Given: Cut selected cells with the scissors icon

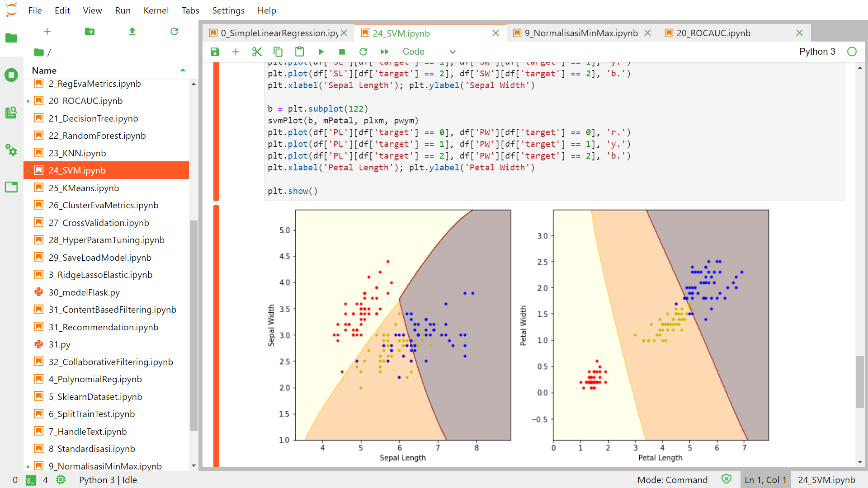Looking at the screenshot, I should [257, 52].
